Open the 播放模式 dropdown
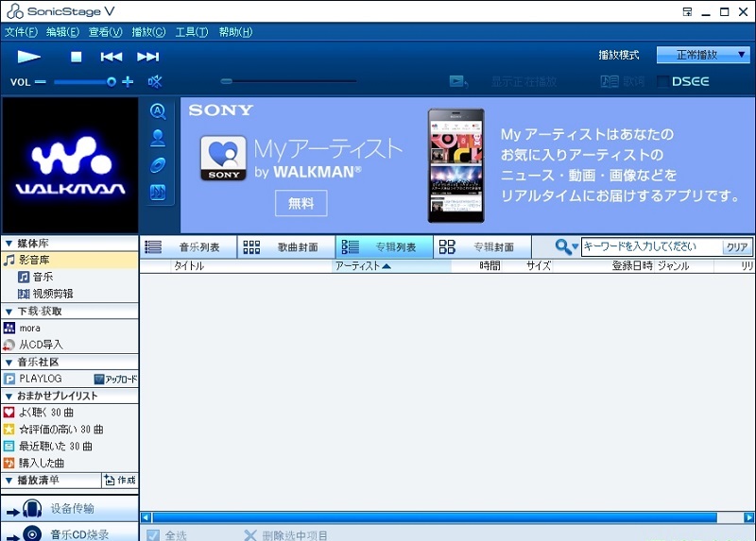Screen dimensions: 756x541 pos(703,55)
